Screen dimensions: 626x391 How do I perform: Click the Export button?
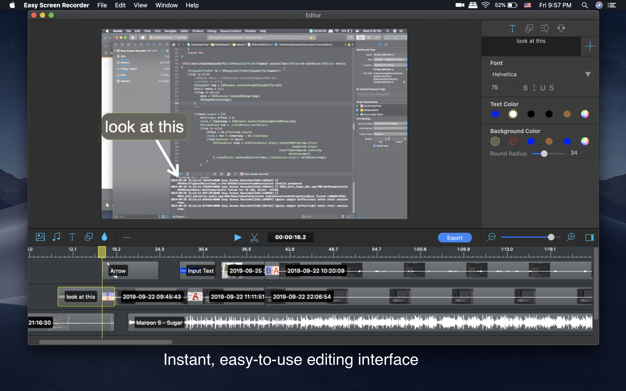(455, 238)
